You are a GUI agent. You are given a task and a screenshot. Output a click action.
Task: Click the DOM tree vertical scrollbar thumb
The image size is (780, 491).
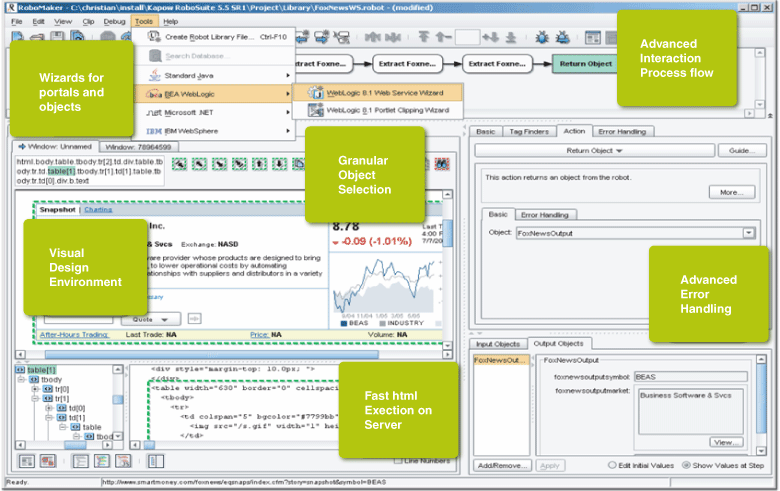click(x=118, y=399)
